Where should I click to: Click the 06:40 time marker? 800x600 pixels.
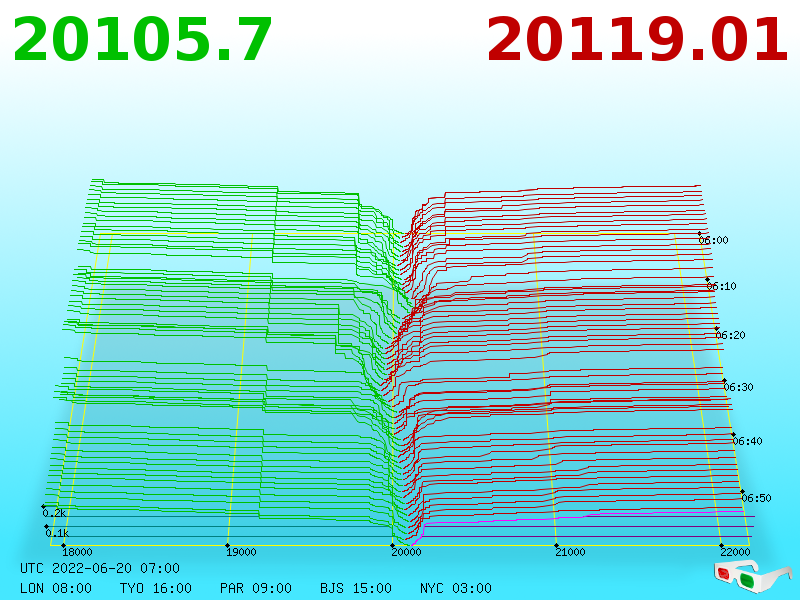click(x=747, y=441)
